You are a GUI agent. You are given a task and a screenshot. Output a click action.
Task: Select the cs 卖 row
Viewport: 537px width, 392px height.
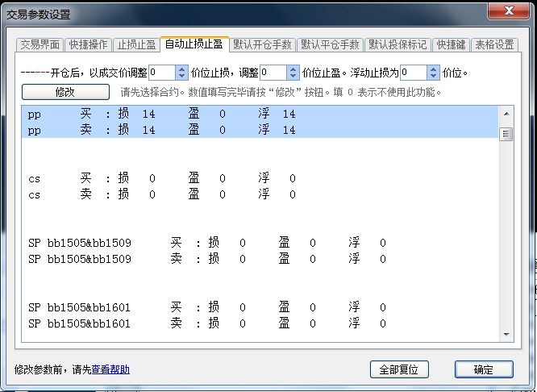click(x=260, y=194)
